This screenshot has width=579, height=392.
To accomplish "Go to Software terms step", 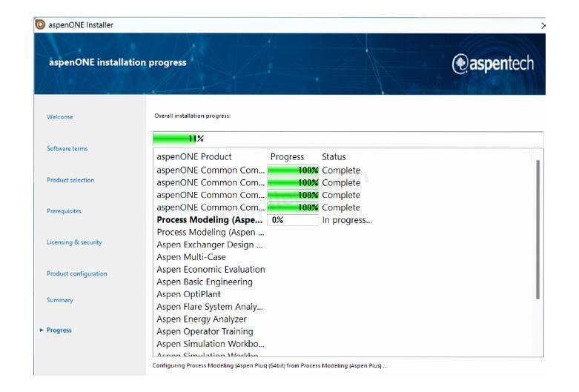I will [x=67, y=148].
